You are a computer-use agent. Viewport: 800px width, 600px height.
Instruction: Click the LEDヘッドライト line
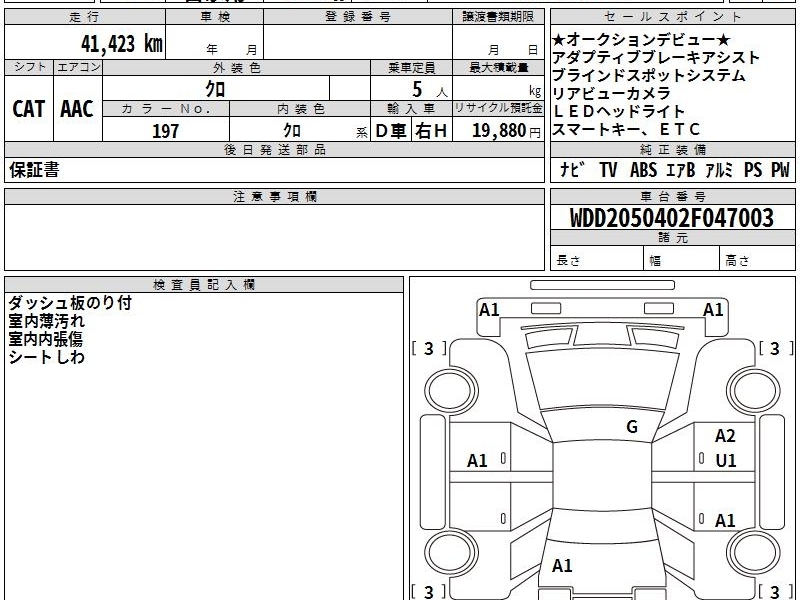(x=618, y=111)
